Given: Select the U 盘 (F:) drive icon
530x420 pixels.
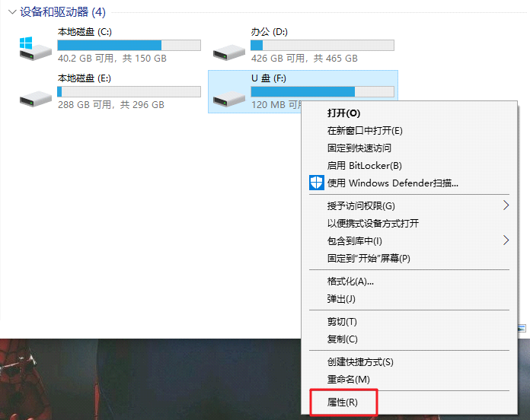Looking at the screenshot, I should click(229, 99).
